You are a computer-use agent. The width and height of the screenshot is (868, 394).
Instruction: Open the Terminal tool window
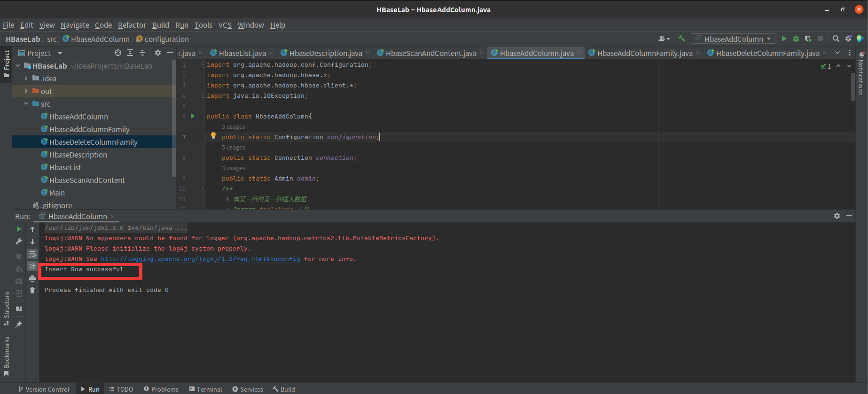click(x=205, y=389)
